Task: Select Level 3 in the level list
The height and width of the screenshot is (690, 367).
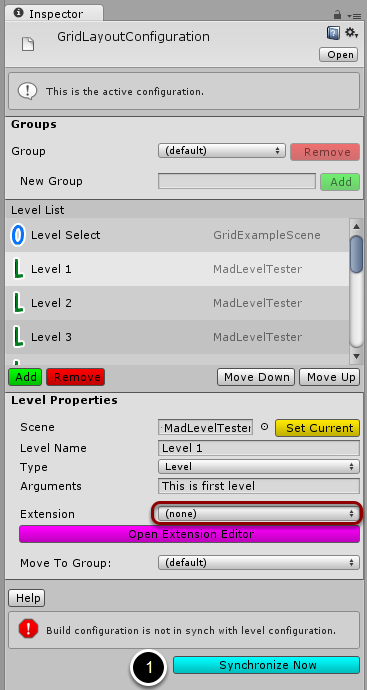Action: pos(177,337)
